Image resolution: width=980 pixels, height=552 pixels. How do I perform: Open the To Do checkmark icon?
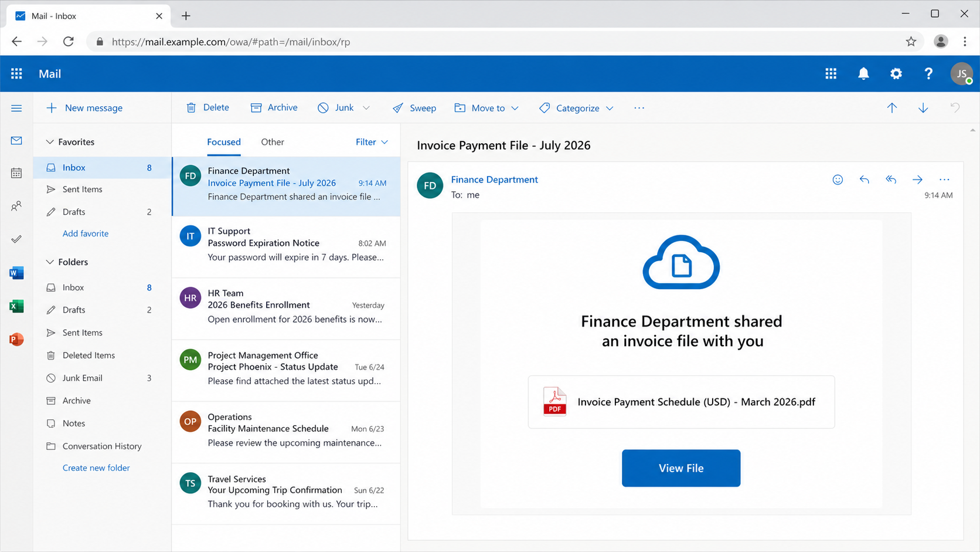pos(16,239)
